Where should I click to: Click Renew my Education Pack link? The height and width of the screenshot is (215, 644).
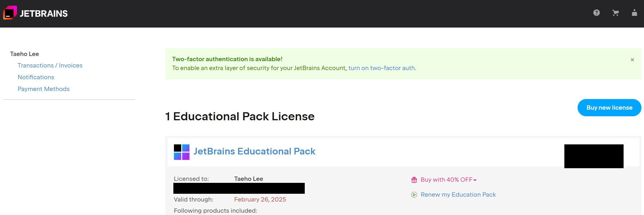pyautogui.click(x=458, y=195)
